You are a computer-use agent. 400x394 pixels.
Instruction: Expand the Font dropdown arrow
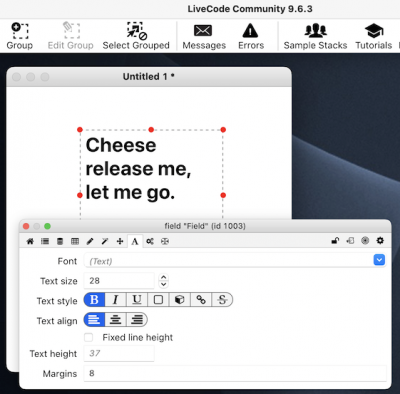coord(379,260)
